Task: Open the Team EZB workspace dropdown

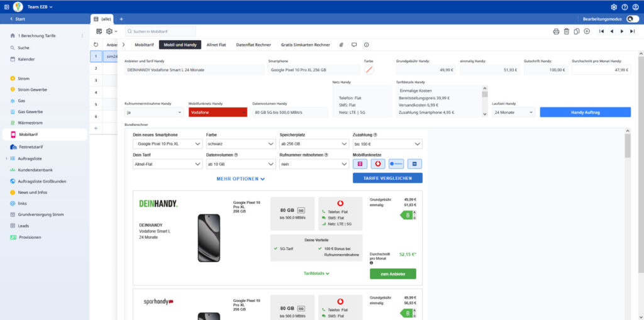Action: (40, 7)
